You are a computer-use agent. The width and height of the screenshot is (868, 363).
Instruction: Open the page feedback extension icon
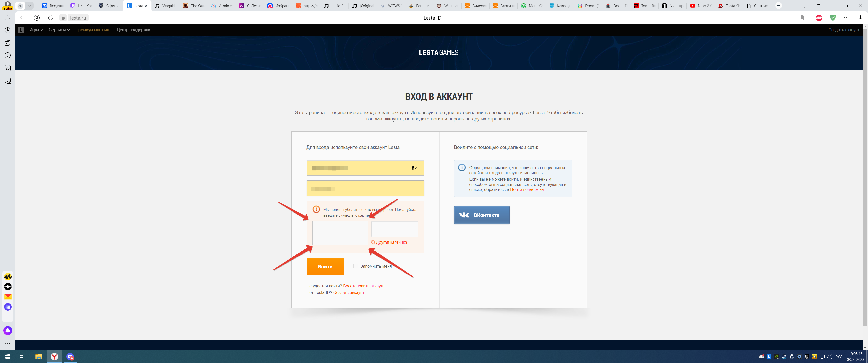pyautogui.click(x=847, y=18)
